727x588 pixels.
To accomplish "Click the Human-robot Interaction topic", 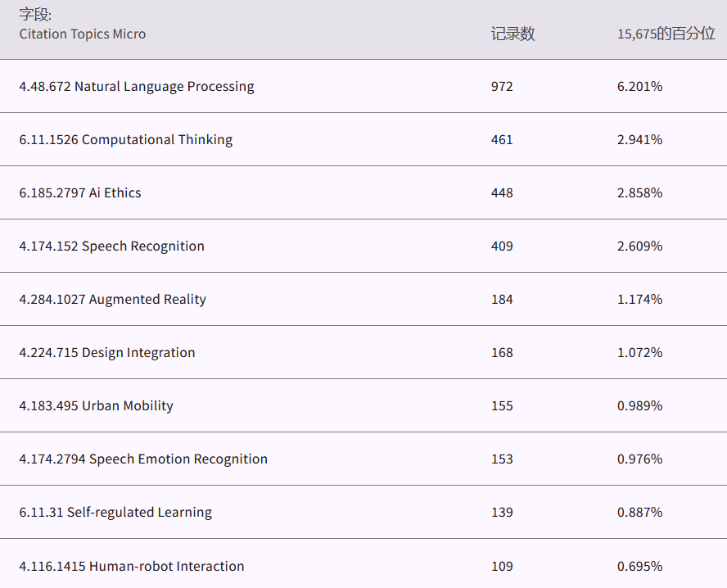I will click(x=132, y=566).
